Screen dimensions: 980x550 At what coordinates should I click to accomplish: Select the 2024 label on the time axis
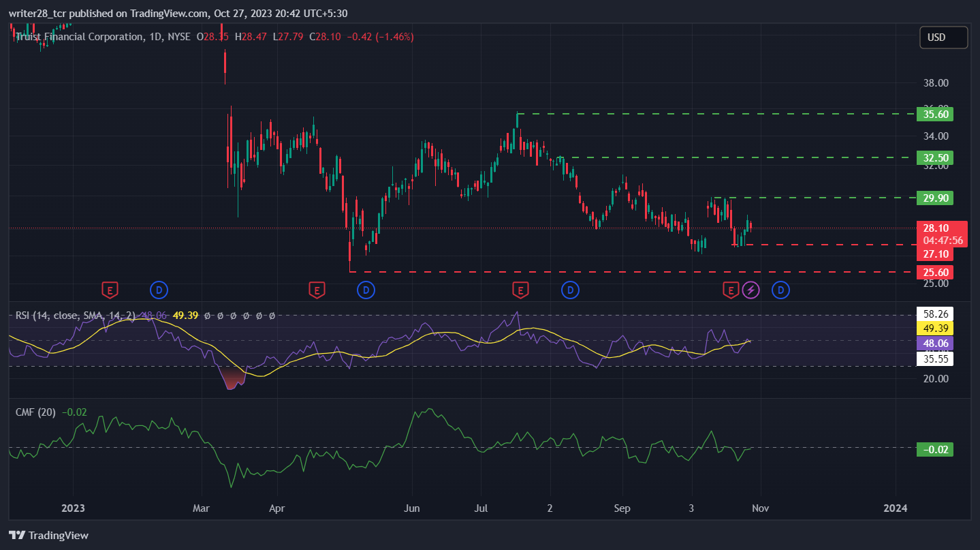[x=895, y=508]
